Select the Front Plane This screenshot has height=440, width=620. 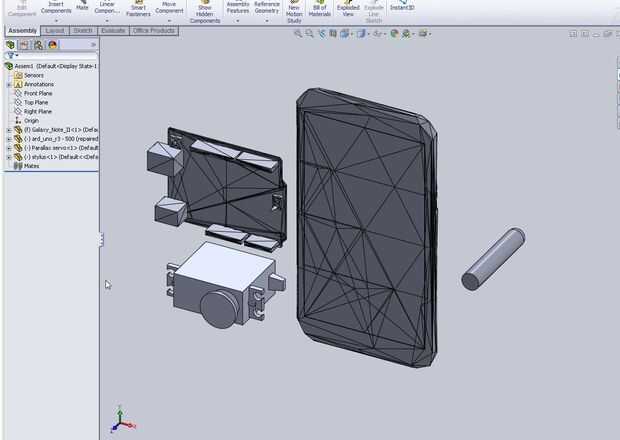coord(33,93)
